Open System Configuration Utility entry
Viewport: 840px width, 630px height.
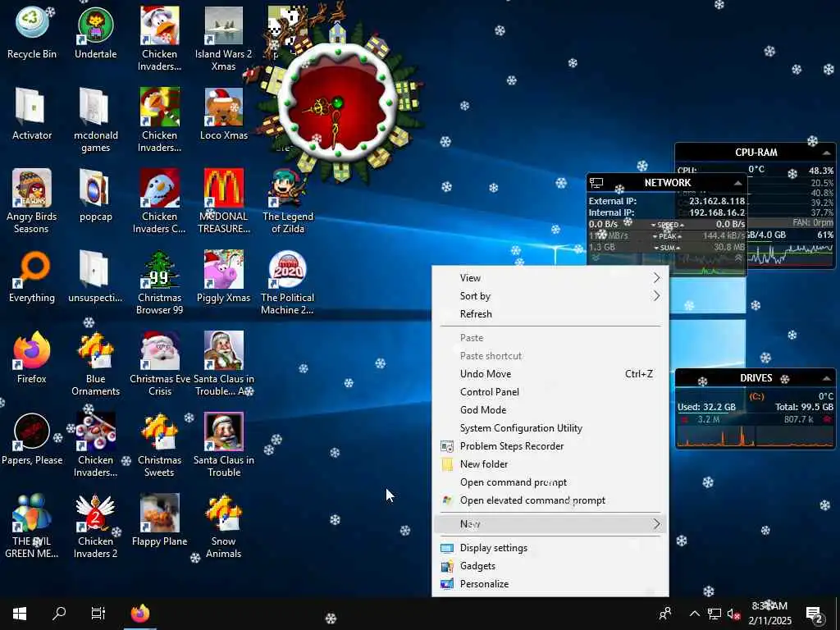click(x=550, y=428)
